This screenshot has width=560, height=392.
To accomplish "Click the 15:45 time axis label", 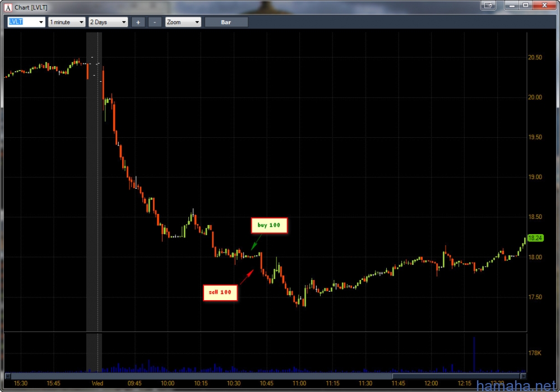I will [53, 384].
